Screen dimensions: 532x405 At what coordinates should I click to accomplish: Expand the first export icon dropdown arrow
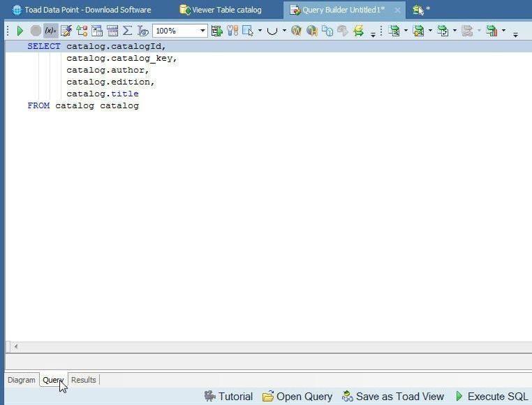pyautogui.click(x=406, y=31)
